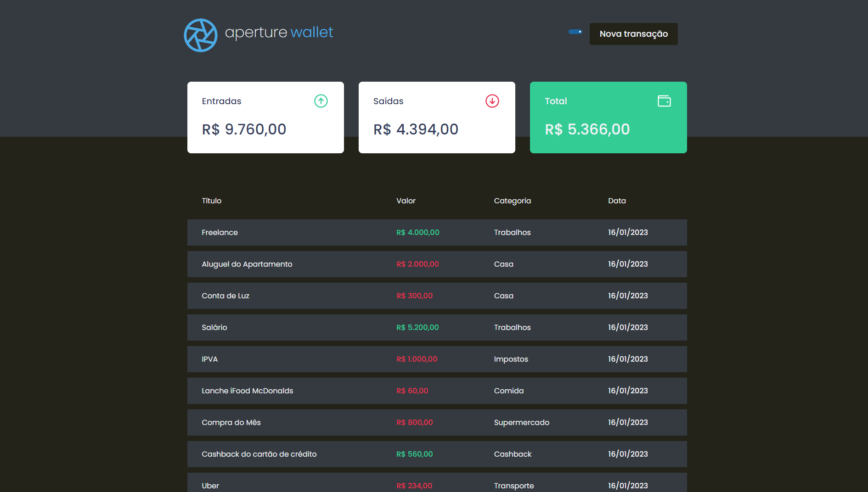868x492 pixels.
Task: Click the R$ 5.200,00 value
Action: click(418, 327)
